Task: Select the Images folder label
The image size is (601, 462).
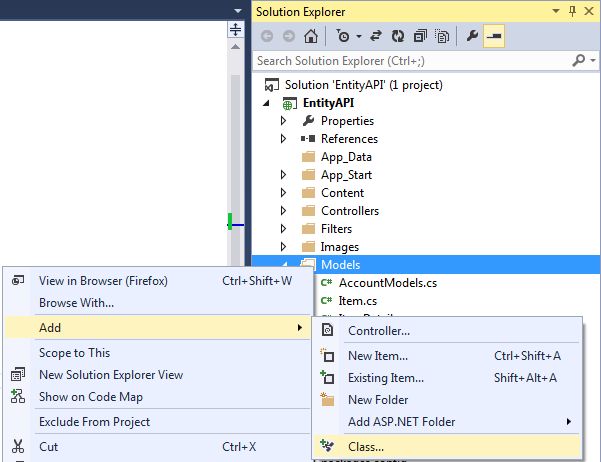Action: [340, 247]
